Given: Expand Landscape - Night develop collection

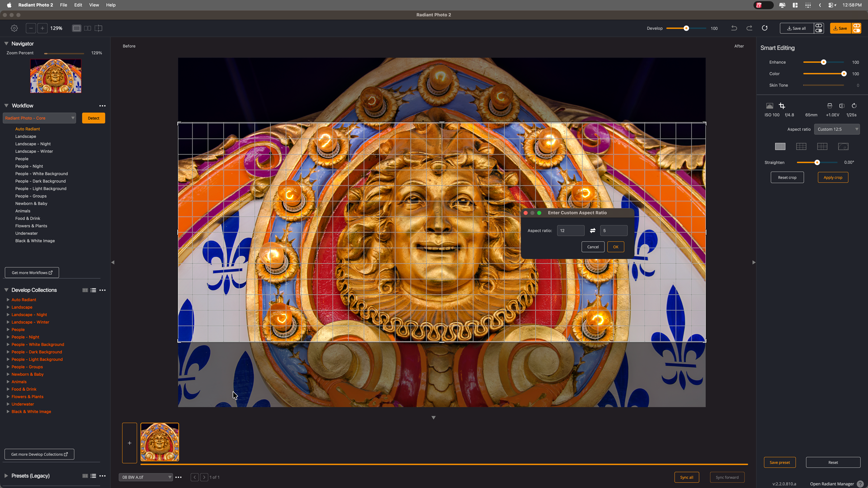Looking at the screenshot, I should point(8,314).
